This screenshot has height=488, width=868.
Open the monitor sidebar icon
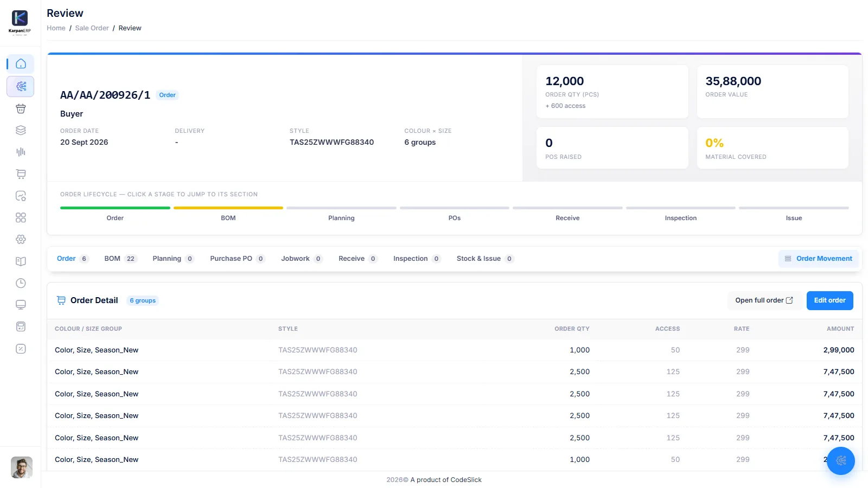click(x=21, y=305)
